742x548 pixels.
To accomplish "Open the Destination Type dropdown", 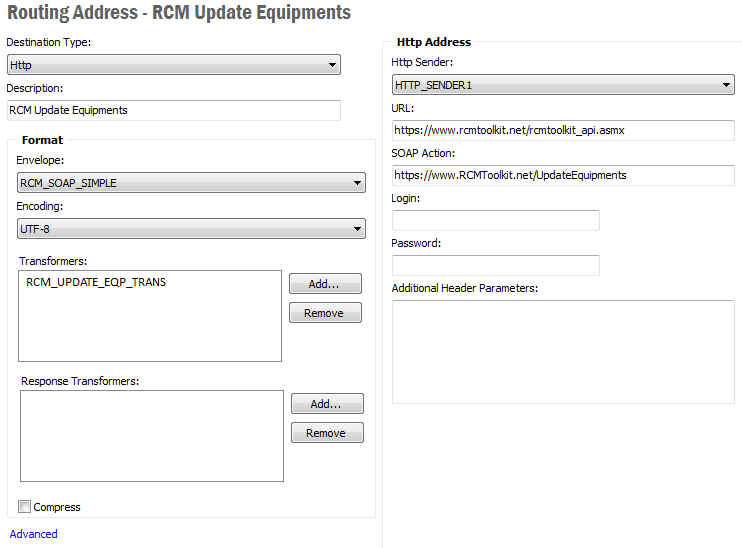I will tap(173, 65).
